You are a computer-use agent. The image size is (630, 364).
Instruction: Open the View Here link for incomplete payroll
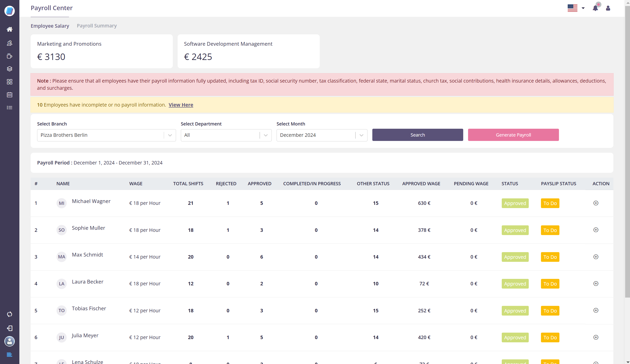pos(181,105)
